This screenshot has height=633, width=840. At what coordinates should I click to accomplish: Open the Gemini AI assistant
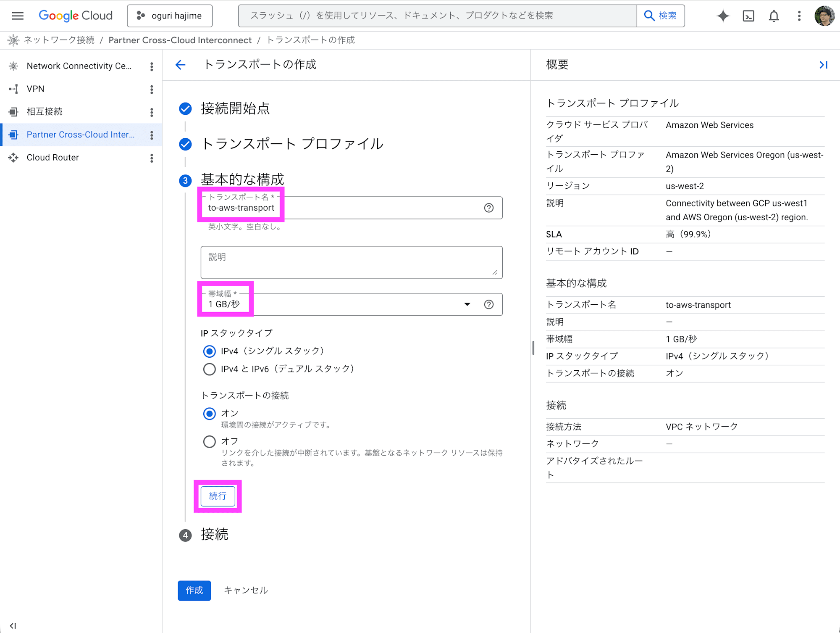pyautogui.click(x=723, y=16)
